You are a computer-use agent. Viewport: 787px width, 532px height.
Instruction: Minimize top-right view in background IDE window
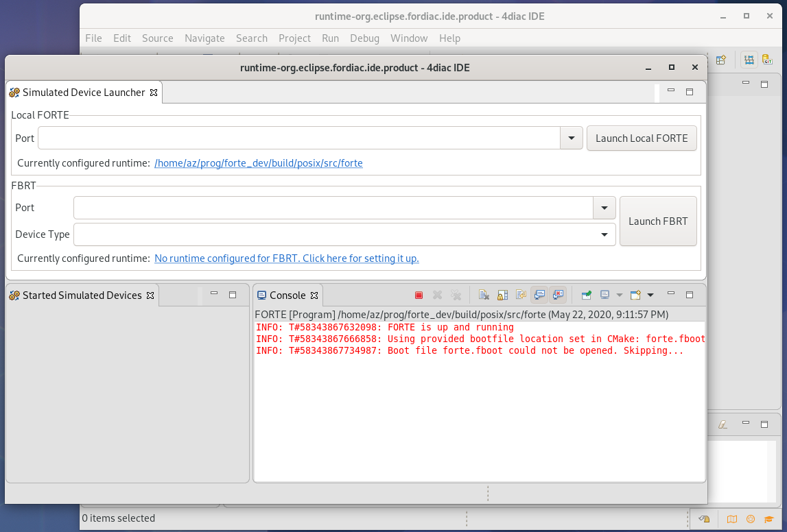tap(746, 83)
